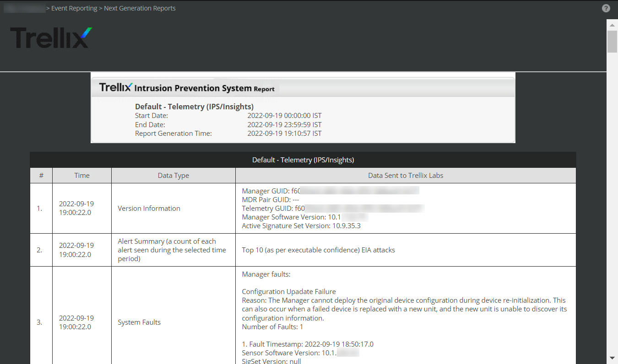Click the 'Telemetry GUID' line
This screenshot has width=618, height=364.
[x=333, y=208]
